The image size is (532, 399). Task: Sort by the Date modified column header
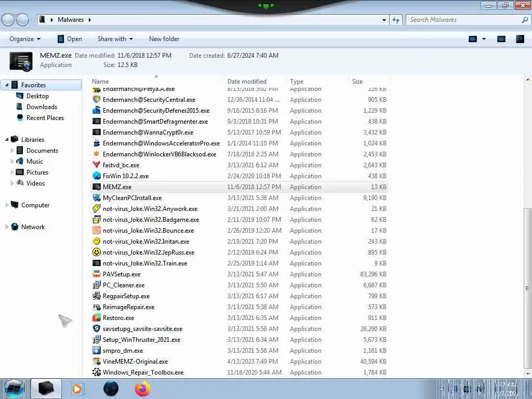255,82
